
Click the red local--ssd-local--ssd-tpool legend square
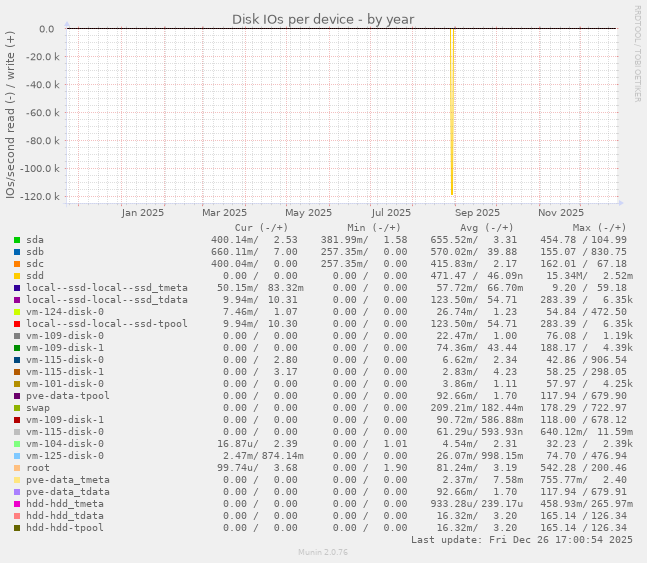coord(17,324)
